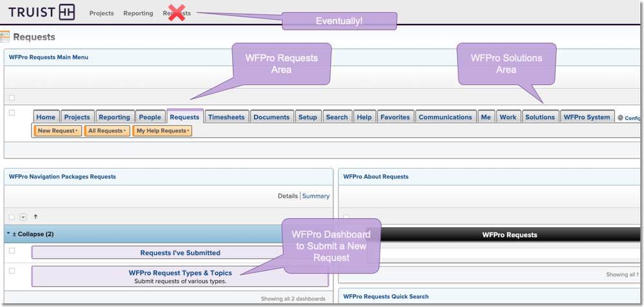This screenshot has width=644, height=307.
Task: Switch to the Favorites tab
Action: click(395, 117)
